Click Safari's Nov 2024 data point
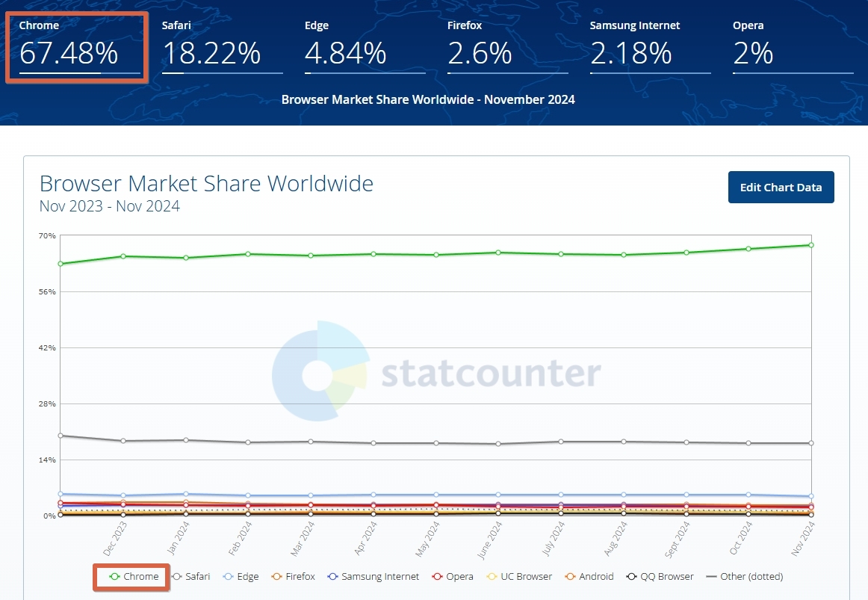Viewport: 868px width, 600px height. [811, 443]
